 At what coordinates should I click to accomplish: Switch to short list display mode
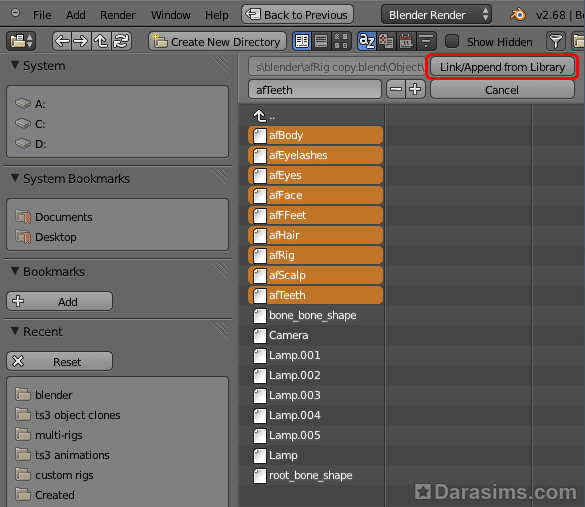click(302, 41)
